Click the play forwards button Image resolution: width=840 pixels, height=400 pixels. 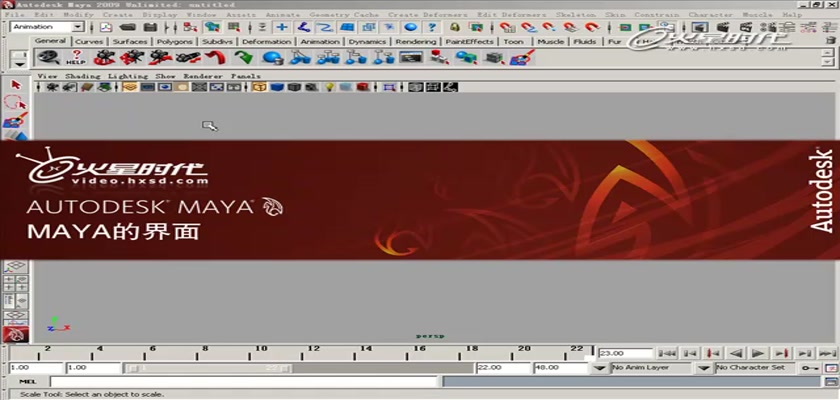[758, 353]
